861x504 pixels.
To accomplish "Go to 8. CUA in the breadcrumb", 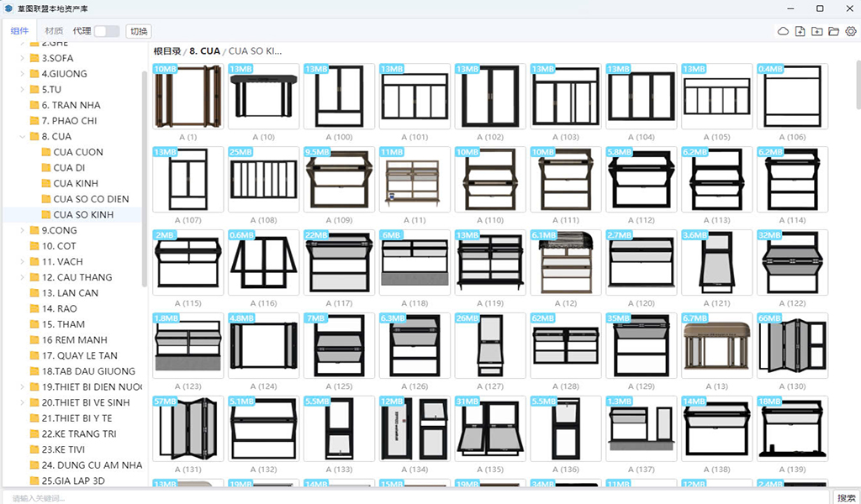I will (x=204, y=51).
